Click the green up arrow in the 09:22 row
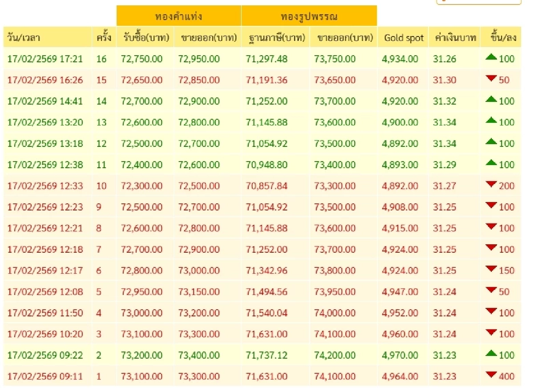This screenshot has width=534, height=392. pyautogui.click(x=491, y=354)
